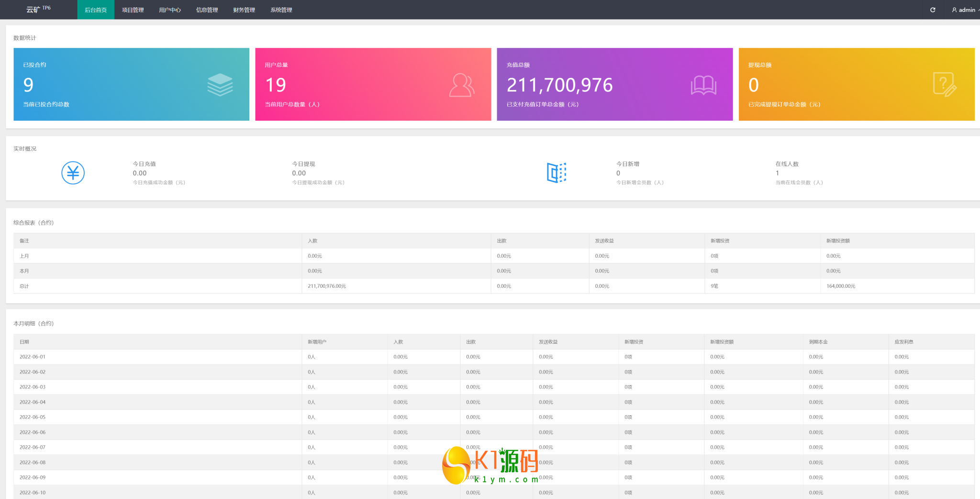Click the edit note icon on 提现总额 card
This screenshot has height=499, width=980.
(x=945, y=85)
